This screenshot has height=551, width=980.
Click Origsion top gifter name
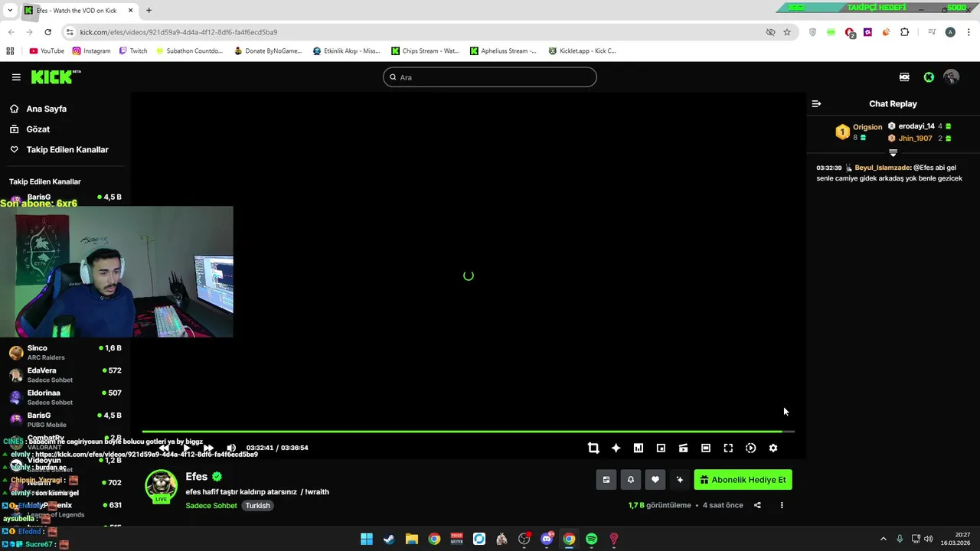point(867,127)
